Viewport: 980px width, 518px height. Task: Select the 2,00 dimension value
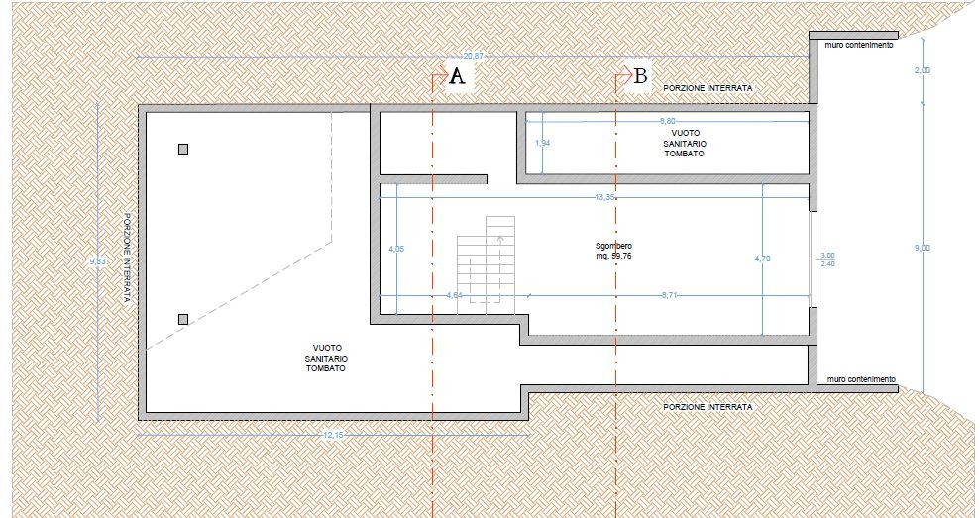922,70
